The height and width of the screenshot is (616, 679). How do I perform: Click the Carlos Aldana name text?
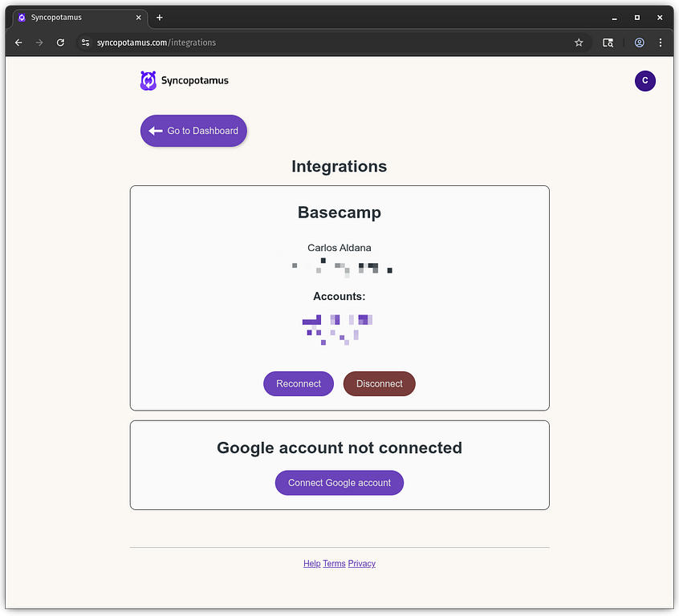(x=339, y=248)
